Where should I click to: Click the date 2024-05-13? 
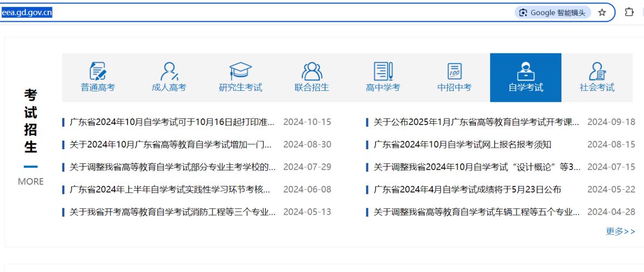307,213
